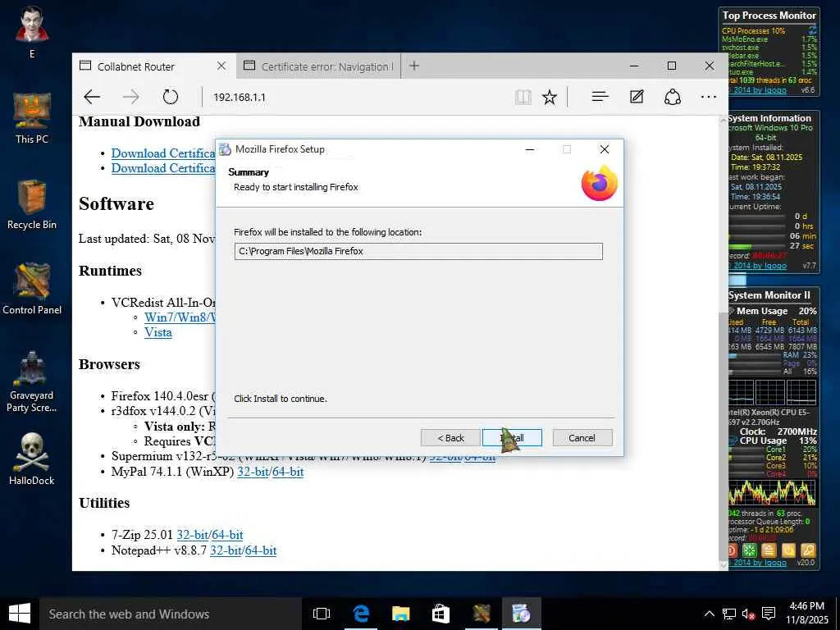Click the key icon in System Monitor II
The image size is (840, 630).
click(808, 550)
